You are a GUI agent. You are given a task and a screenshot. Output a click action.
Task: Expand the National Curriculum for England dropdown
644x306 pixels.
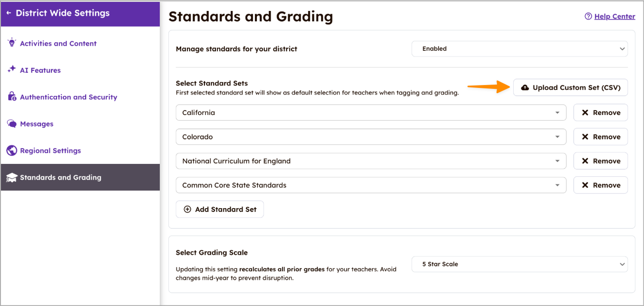click(x=371, y=161)
